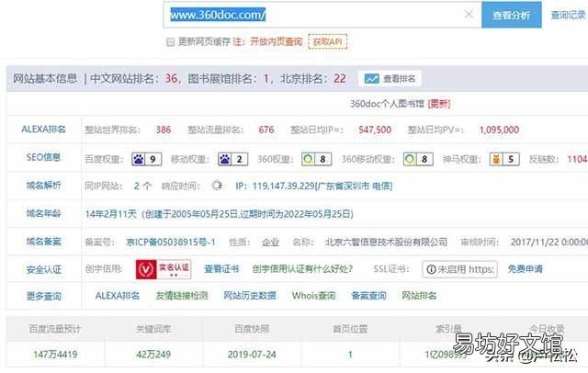Viewport: 588px width, 373px height.
Task: Open the 开放内页查询 link
Action: tap(276, 41)
